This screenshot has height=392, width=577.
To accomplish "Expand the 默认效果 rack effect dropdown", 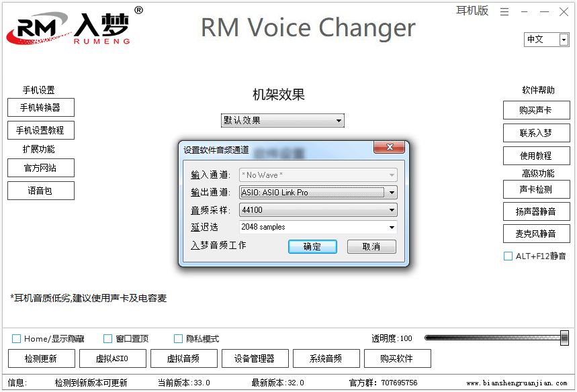I will coord(283,121).
